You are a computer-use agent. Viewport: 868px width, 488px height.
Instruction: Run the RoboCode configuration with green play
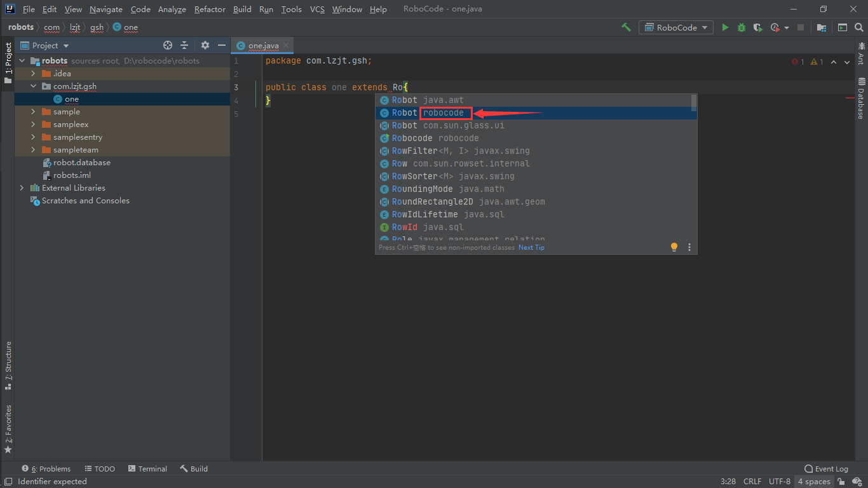(725, 27)
